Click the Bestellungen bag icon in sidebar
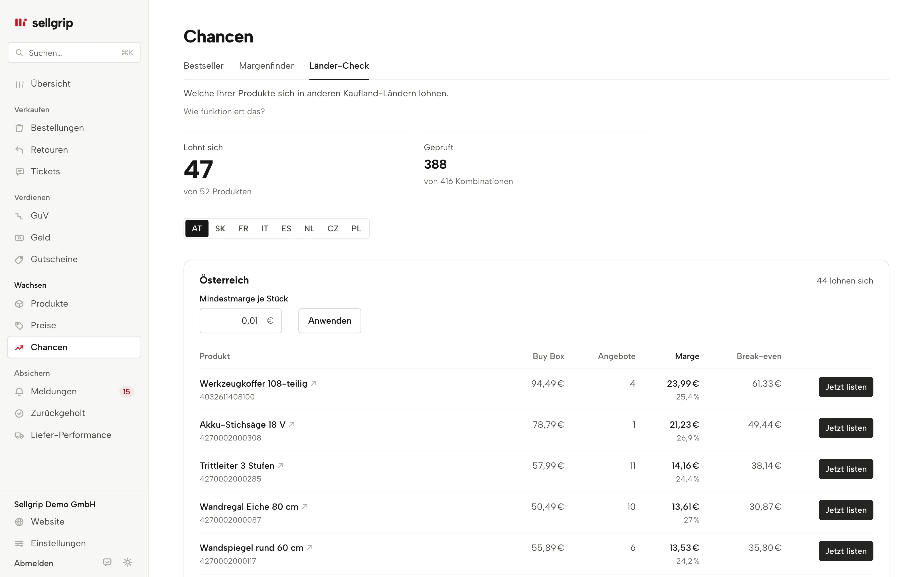924x577 pixels. tap(19, 128)
